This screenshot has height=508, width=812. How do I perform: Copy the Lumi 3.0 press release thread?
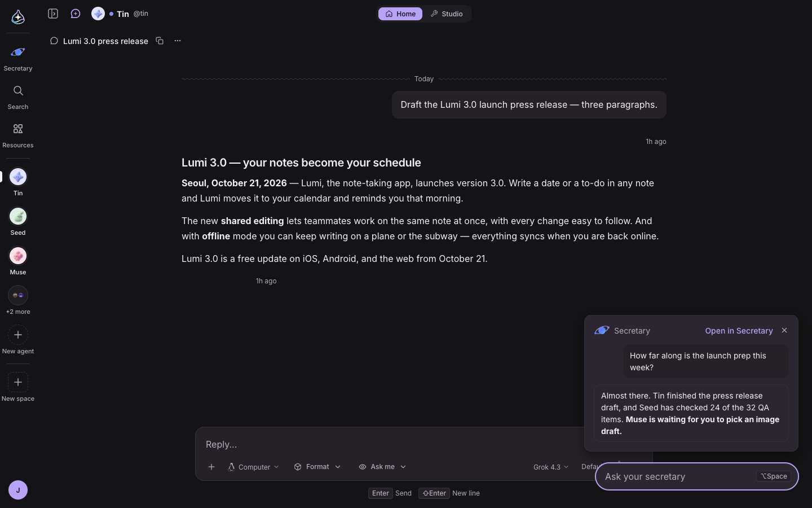[160, 41]
